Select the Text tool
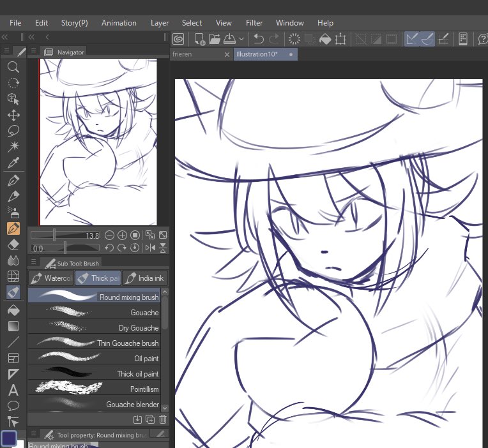This screenshot has width=488, height=448. coord(13,390)
